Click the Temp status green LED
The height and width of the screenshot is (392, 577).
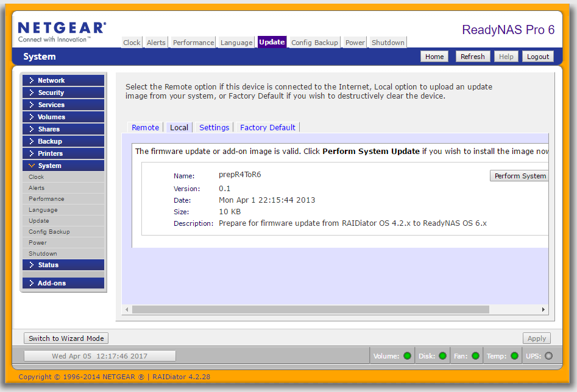coord(514,356)
